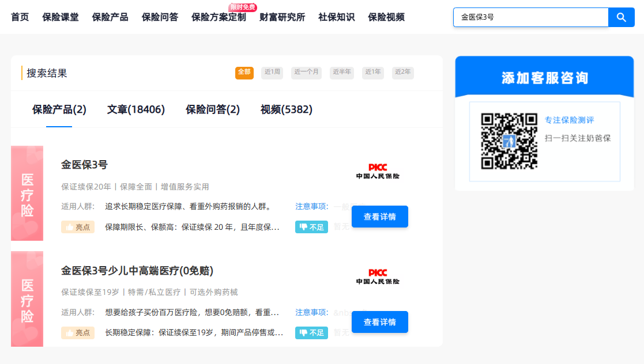Click PICC logo on first 金医保3号 result
Screen dimensions: 644x364
pos(378,171)
